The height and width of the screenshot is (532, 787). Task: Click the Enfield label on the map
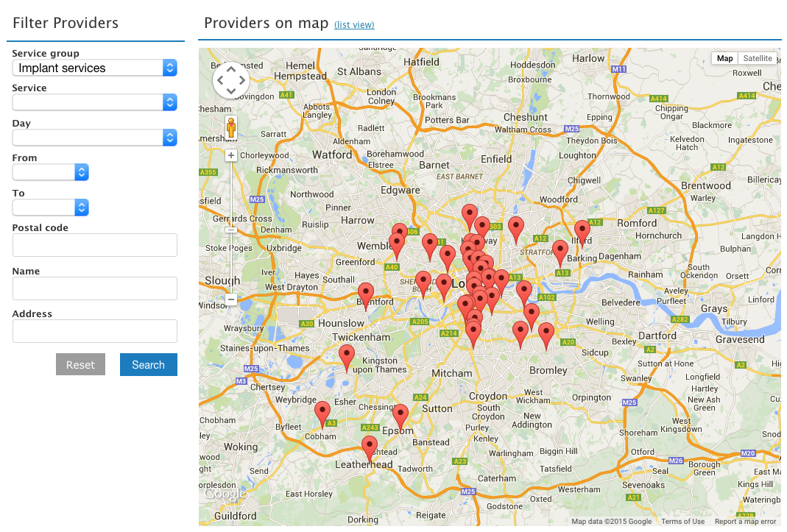coord(496,159)
